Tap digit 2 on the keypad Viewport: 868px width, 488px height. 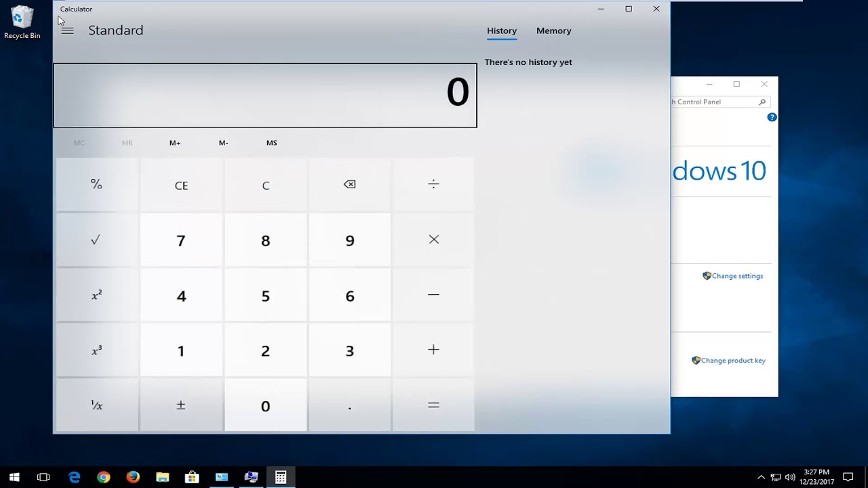click(265, 350)
